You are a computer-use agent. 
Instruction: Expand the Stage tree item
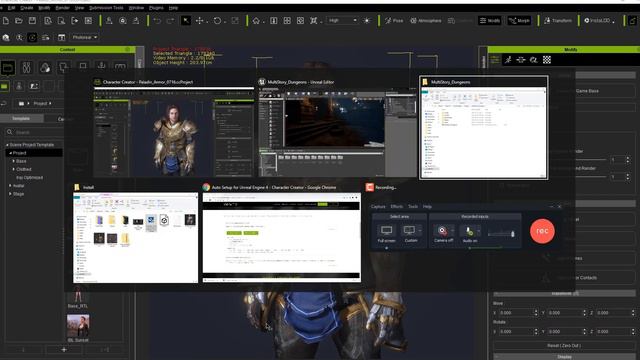coord(10,194)
